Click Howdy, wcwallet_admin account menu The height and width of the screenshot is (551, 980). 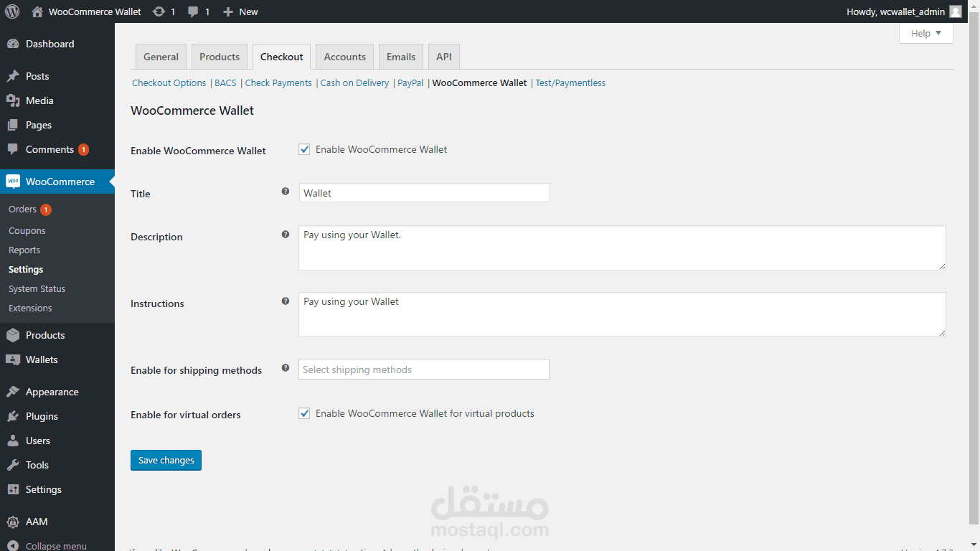pyautogui.click(x=904, y=11)
